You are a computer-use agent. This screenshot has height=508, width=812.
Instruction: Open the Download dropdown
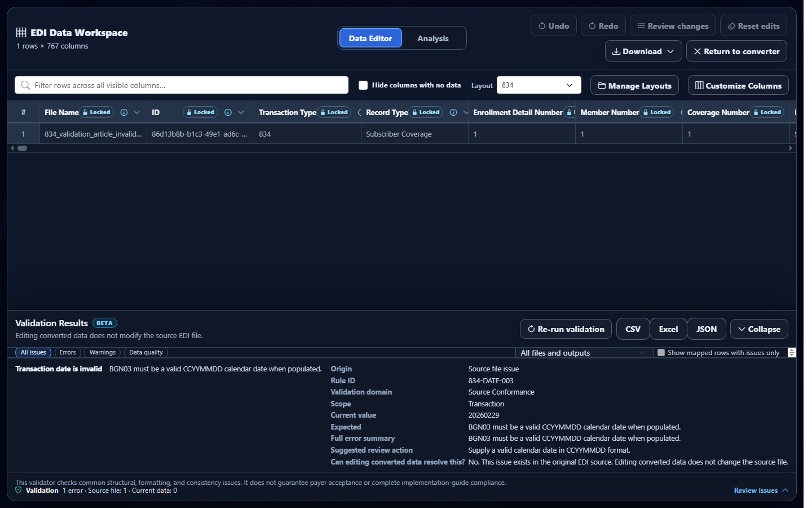643,51
